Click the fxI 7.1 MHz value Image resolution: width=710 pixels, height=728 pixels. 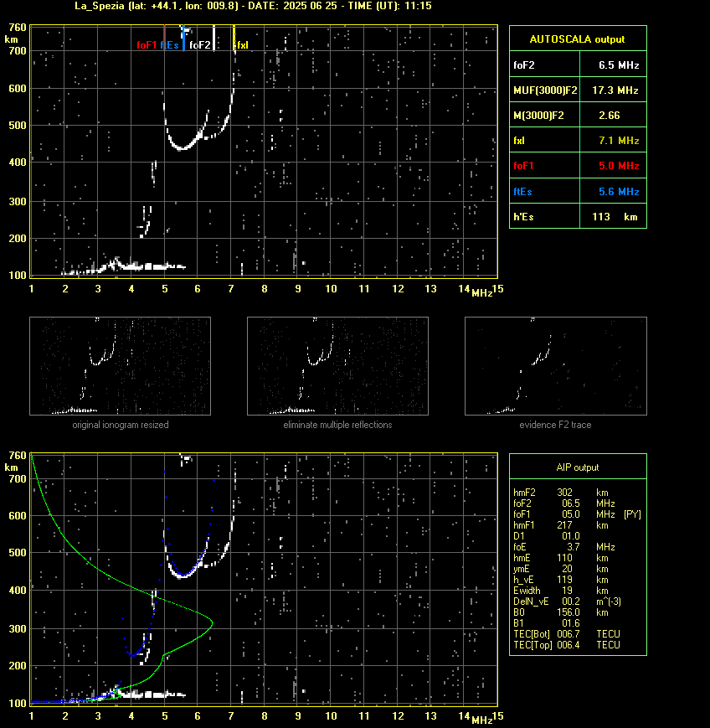(x=619, y=140)
